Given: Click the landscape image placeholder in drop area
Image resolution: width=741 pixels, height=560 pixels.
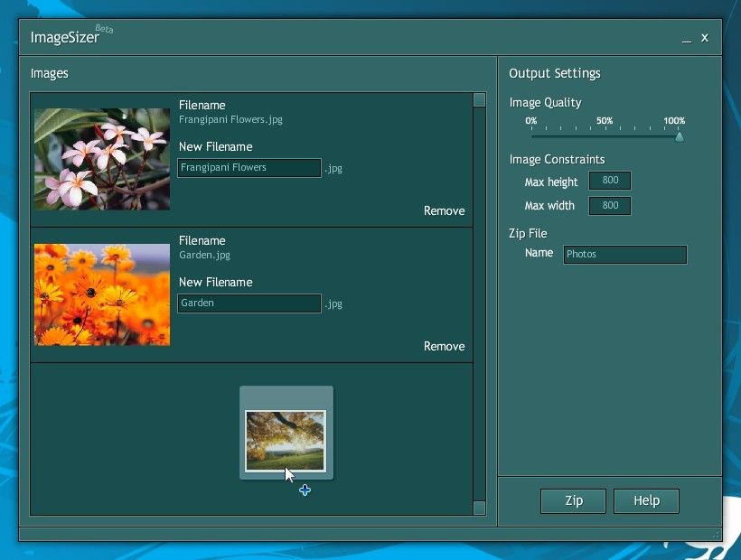Looking at the screenshot, I should [x=286, y=432].
